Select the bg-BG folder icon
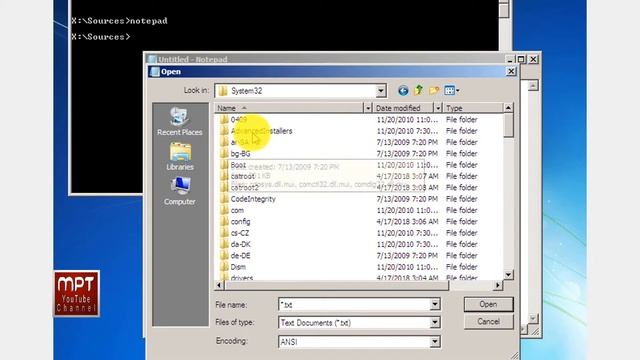The height and width of the screenshot is (360, 640). tap(224, 154)
